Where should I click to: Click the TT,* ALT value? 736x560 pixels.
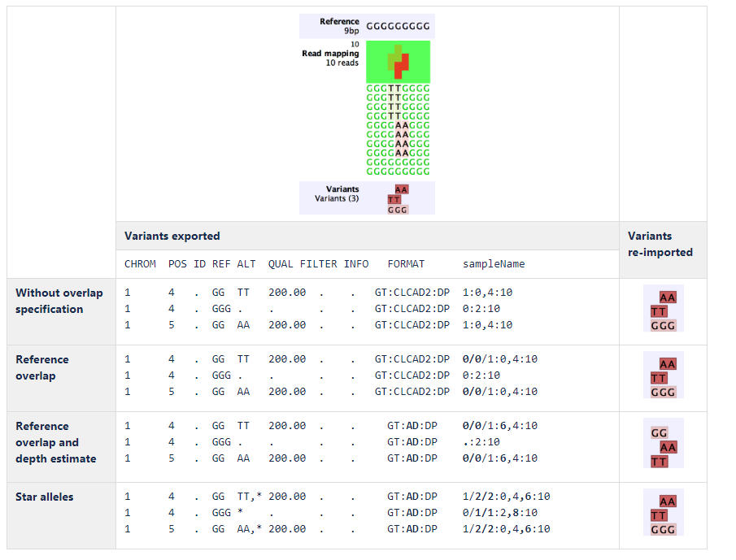tap(250, 497)
